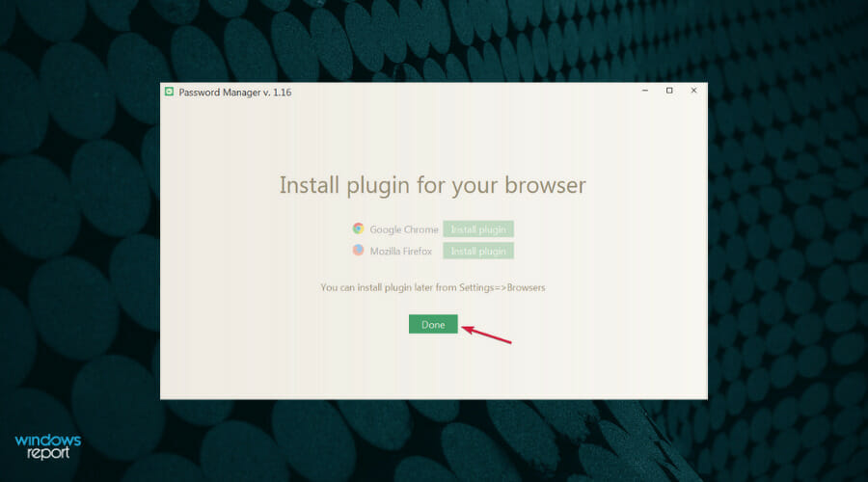Maximize the Password Manager window
This screenshot has height=482, width=868.
tap(669, 91)
